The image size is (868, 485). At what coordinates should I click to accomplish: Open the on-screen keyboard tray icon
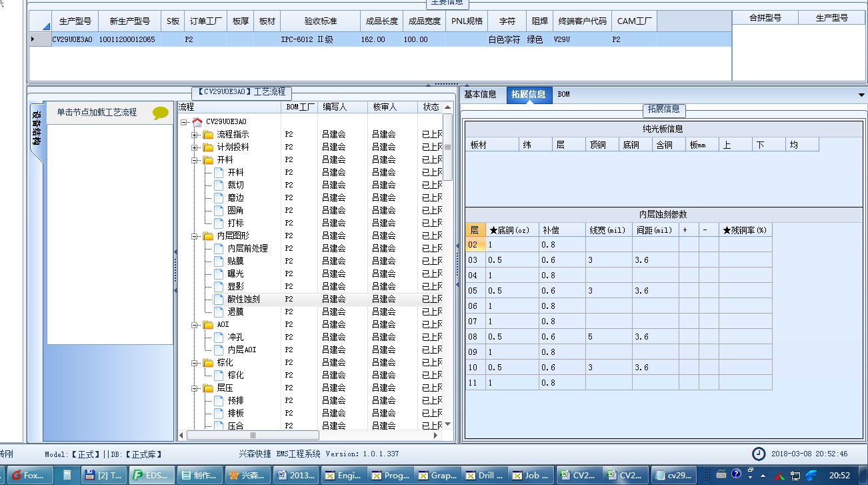coord(721,475)
